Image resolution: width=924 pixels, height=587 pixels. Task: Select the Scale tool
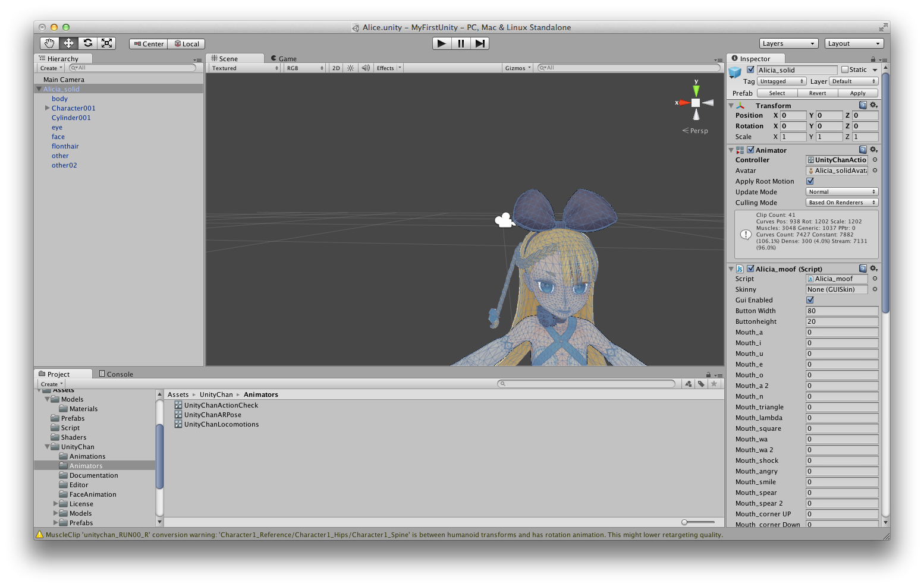coord(106,43)
